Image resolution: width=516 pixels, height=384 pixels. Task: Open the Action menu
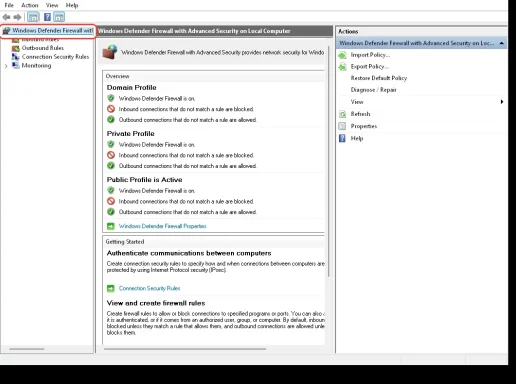(30, 5)
